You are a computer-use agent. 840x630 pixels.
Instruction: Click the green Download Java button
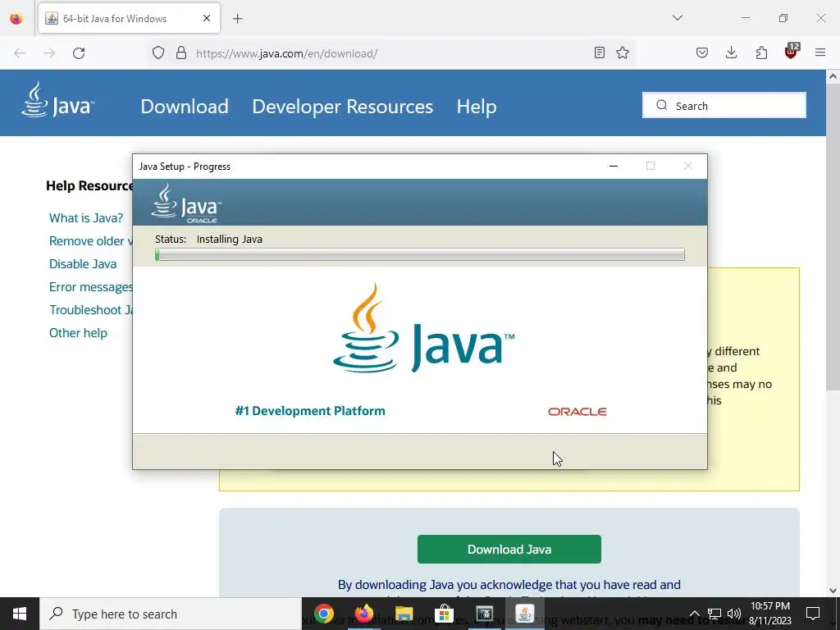pos(509,549)
